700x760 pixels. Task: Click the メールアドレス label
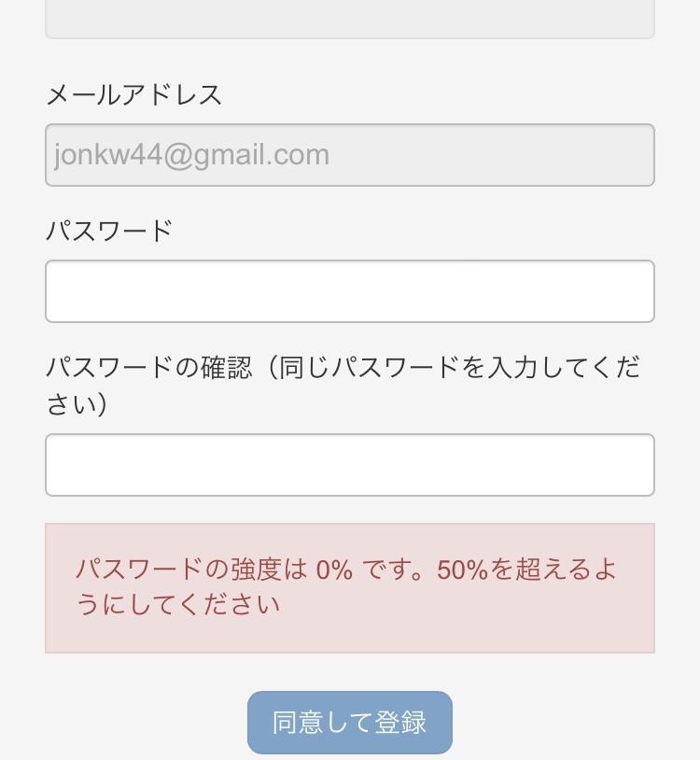tap(133, 95)
